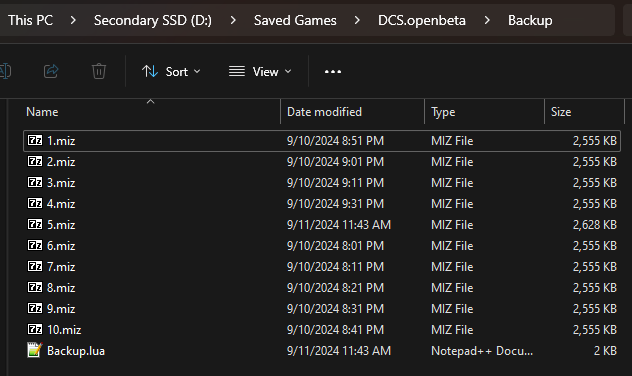Select the file name 2.miz
The width and height of the screenshot is (632, 376).
61,162
